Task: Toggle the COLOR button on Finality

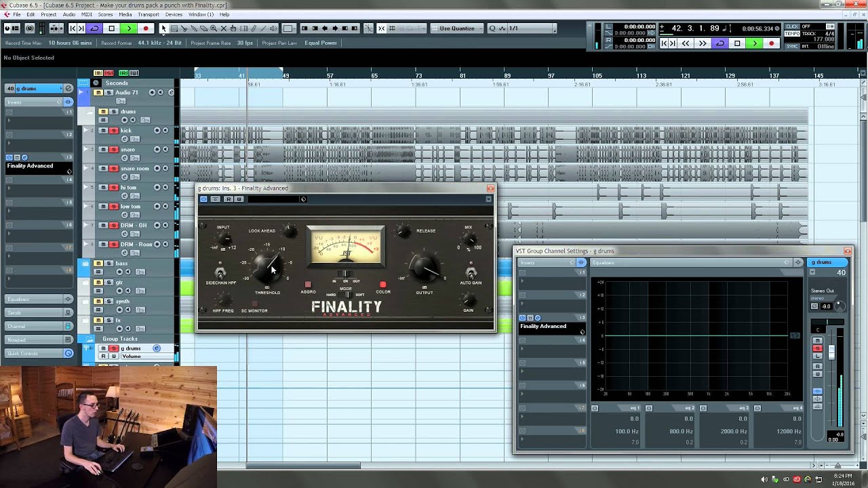Action: 383,285
